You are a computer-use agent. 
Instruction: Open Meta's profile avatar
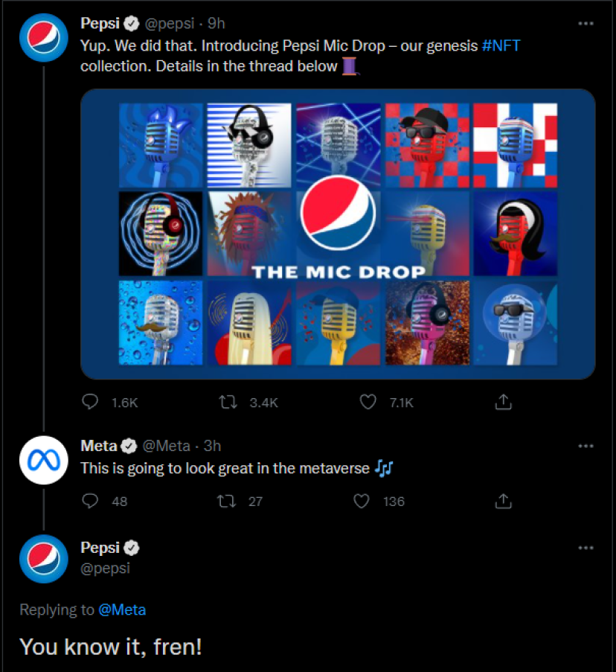44,461
